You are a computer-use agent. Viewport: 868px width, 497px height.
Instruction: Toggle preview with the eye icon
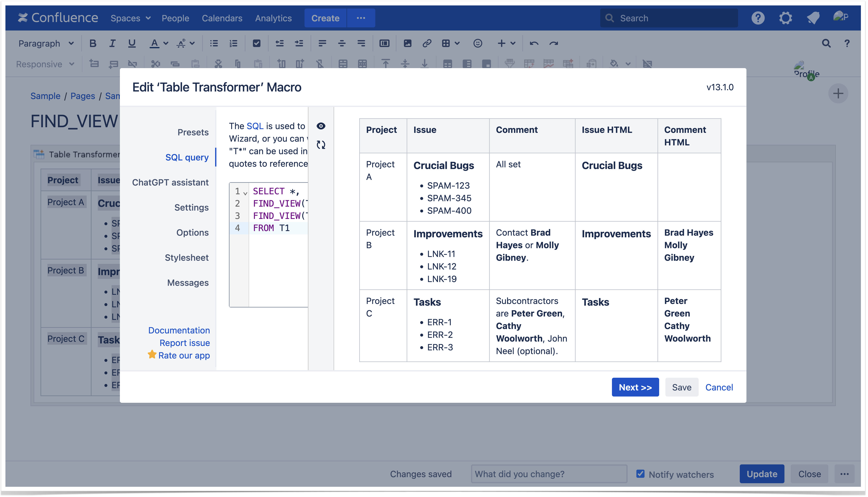pos(321,126)
